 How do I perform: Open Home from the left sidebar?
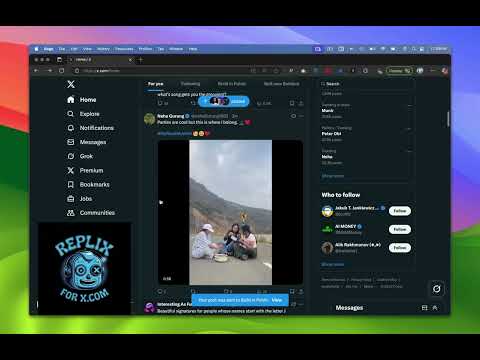coord(82,100)
